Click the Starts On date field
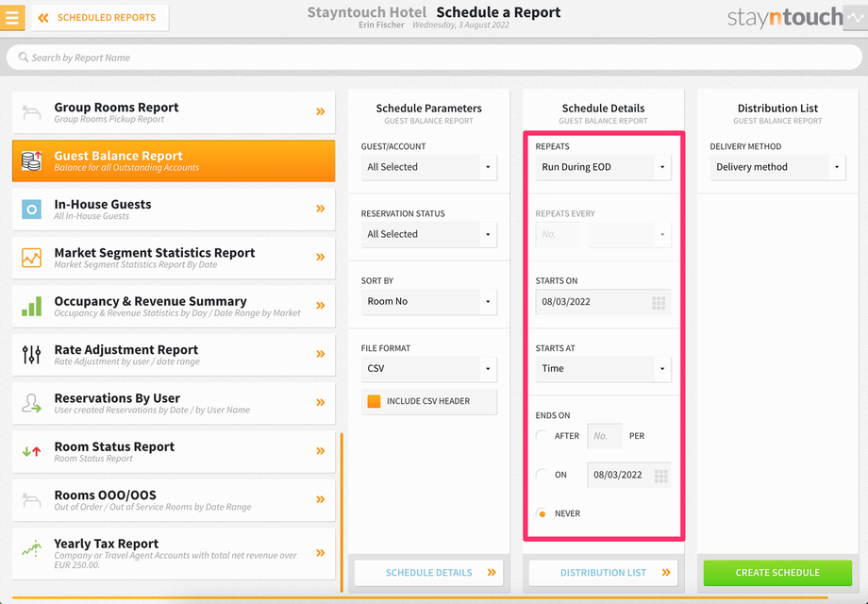 [x=604, y=302]
